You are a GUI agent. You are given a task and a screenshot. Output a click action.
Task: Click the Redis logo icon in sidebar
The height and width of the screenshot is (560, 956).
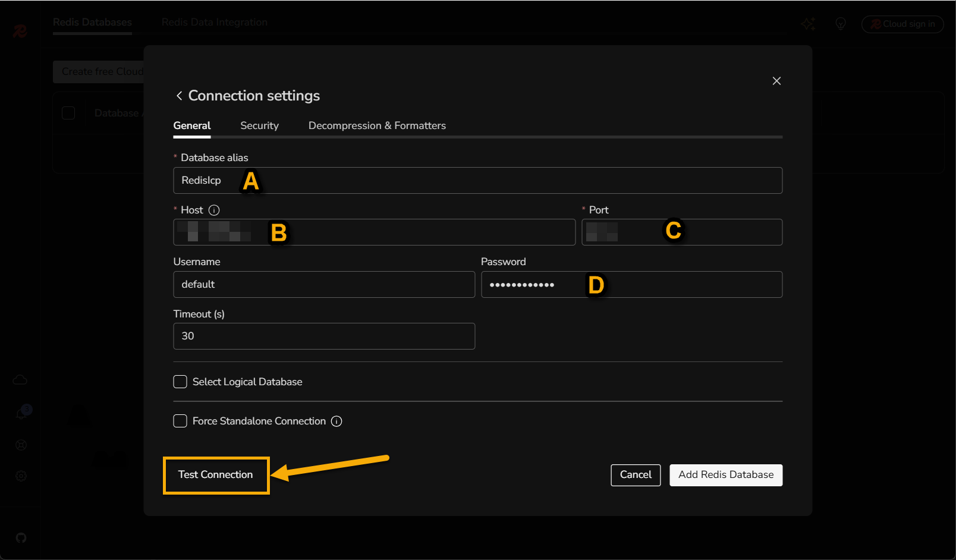click(20, 30)
